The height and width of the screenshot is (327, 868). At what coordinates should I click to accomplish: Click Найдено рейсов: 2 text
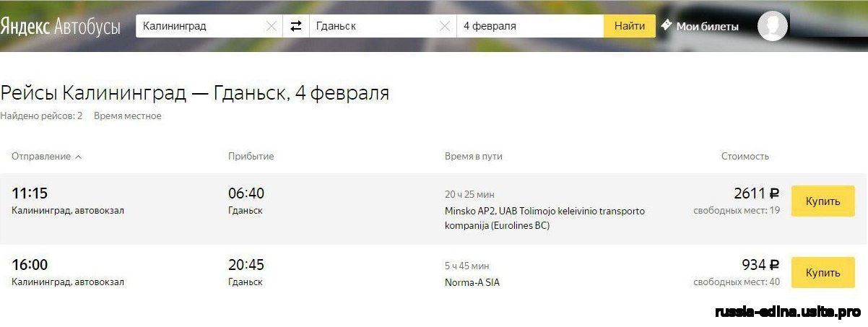point(41,116)
